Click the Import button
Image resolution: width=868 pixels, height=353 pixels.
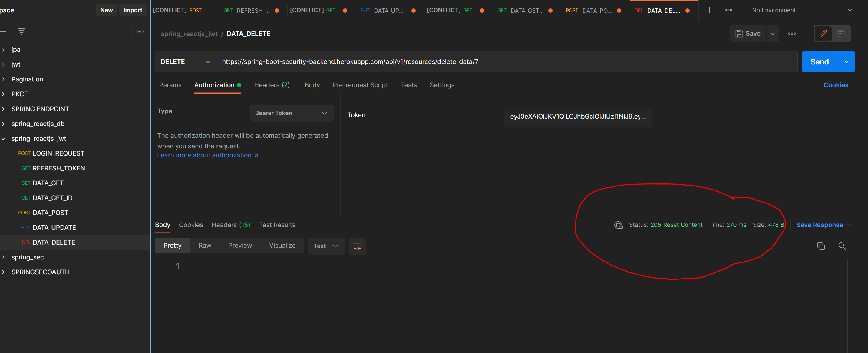pyautogui.click(x=133, y=10)
